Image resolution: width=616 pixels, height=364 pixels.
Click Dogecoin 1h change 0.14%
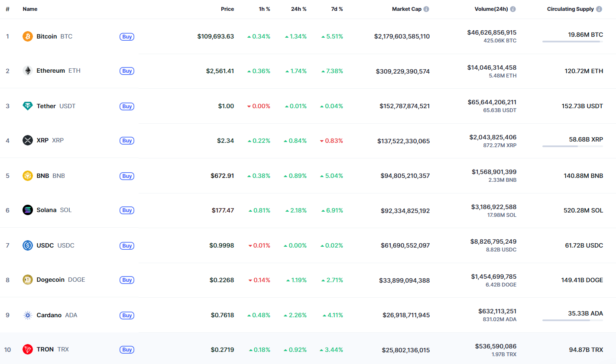(x=259, y=280)
